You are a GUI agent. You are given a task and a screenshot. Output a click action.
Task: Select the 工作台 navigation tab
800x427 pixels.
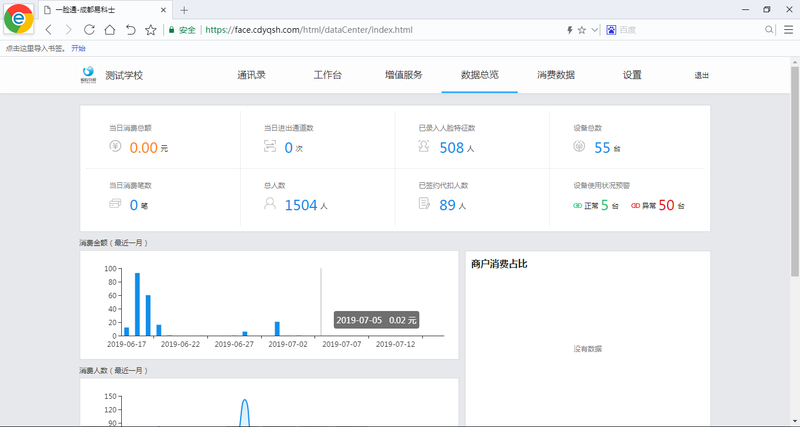pos(327,75)
